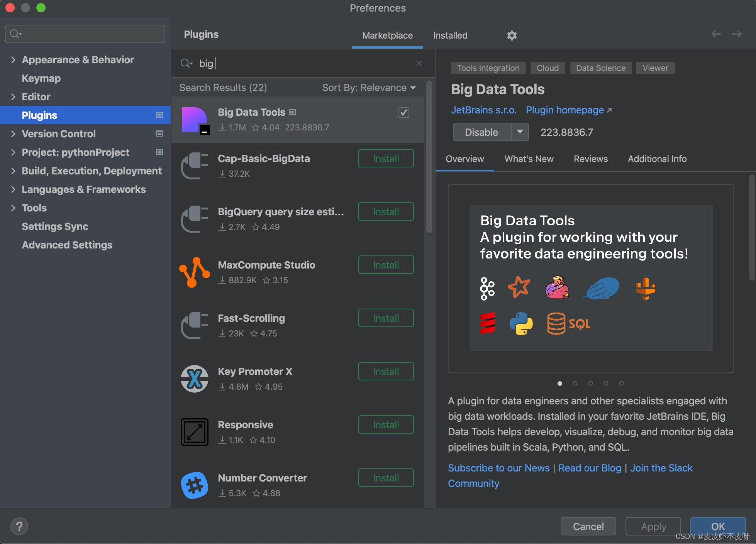
Task: Navigate forward with the right arrow
Action: [x=737, y=34]
